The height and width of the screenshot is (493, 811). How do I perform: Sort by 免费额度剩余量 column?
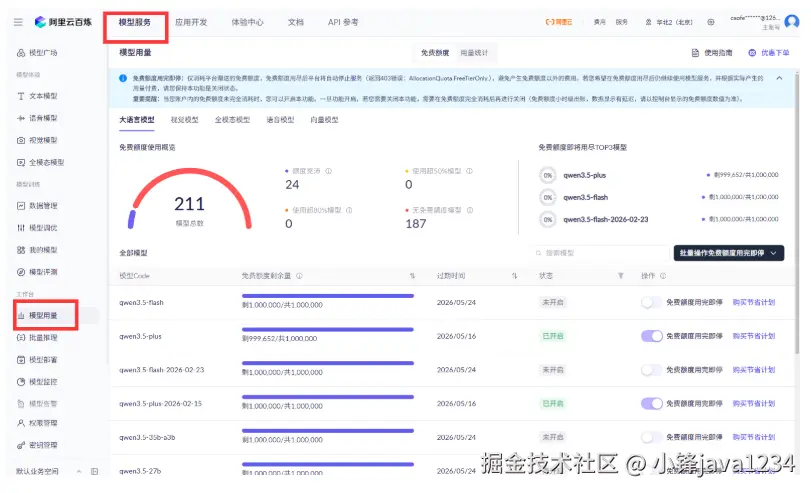coord(412,276)
